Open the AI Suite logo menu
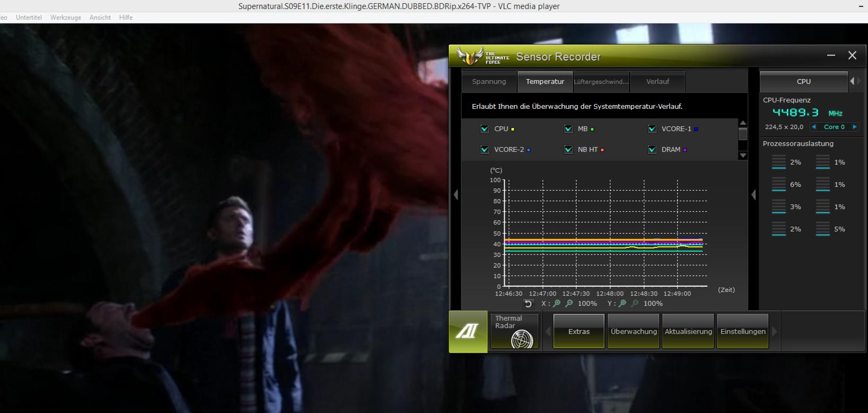This screenshot has width=868, height=413. coord(468,332)
